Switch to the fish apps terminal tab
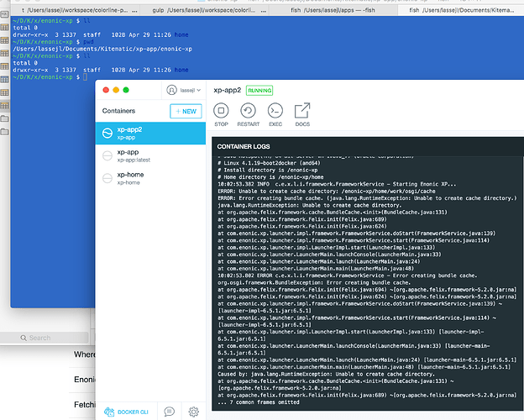 pyautogui.click(x=333, y=10)
